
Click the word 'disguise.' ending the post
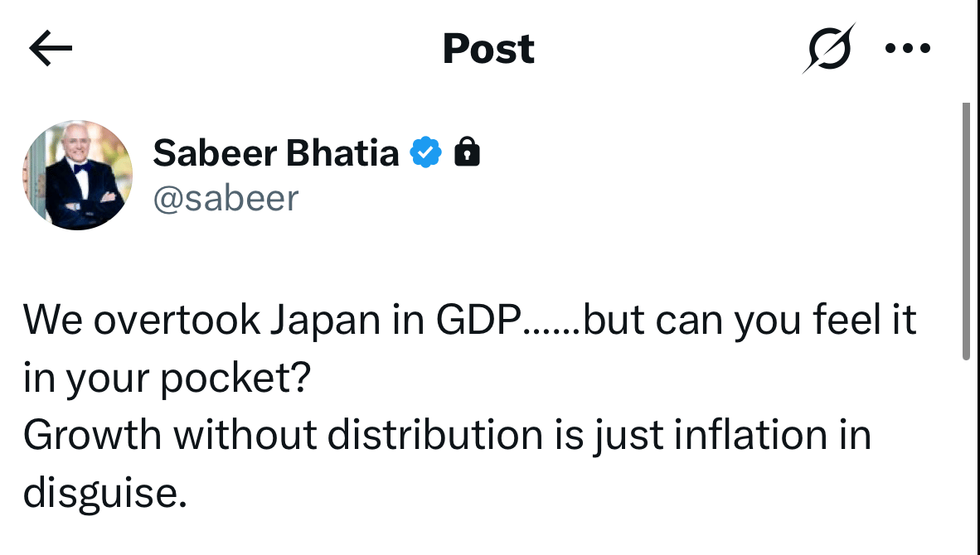pos(100,493)
